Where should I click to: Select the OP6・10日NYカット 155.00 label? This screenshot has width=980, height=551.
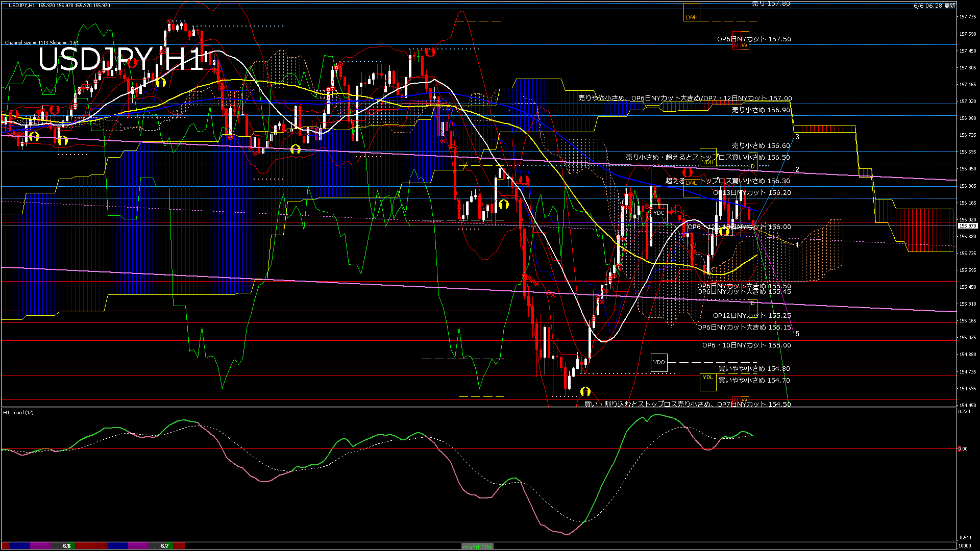click(746, 345)
